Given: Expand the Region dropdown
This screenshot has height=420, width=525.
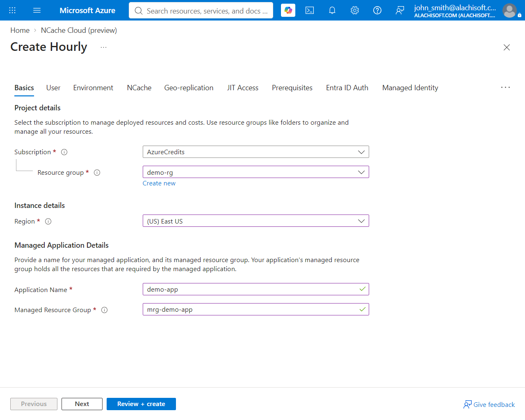Looking at the screenshot, I should (256, 221).
